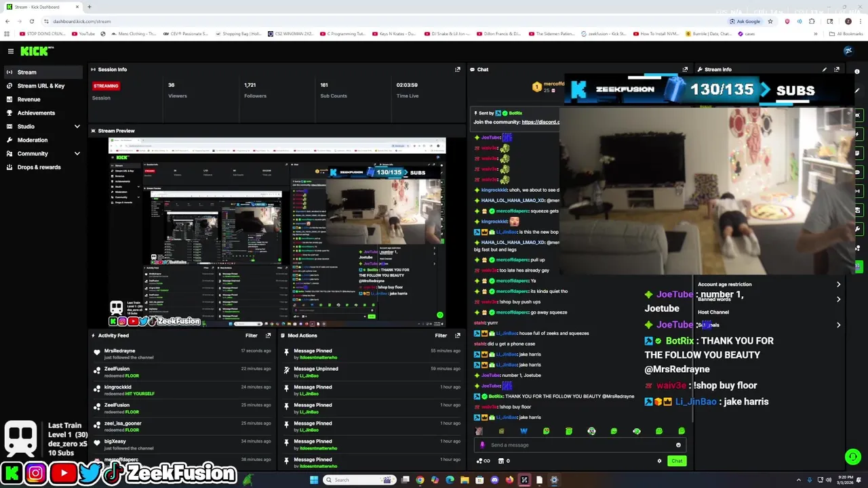Pop out the Activity Feed panel
Viewport: 868px width, 488px height.
click(268, 335)
